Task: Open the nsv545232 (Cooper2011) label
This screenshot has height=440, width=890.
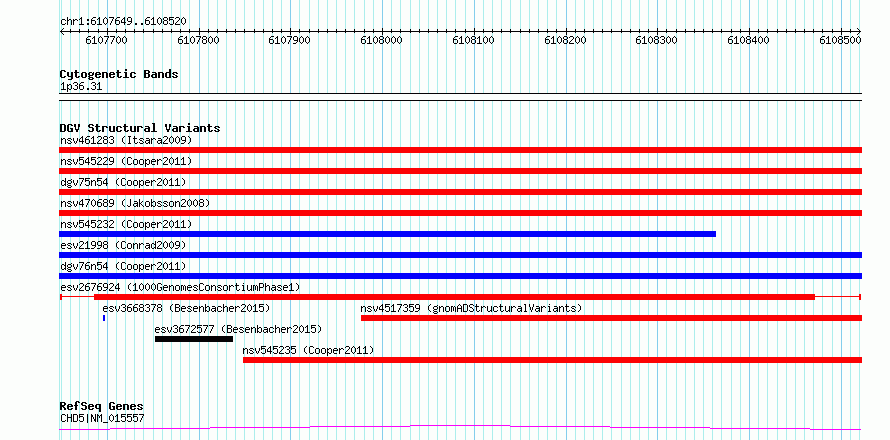Action: [126, 224]
